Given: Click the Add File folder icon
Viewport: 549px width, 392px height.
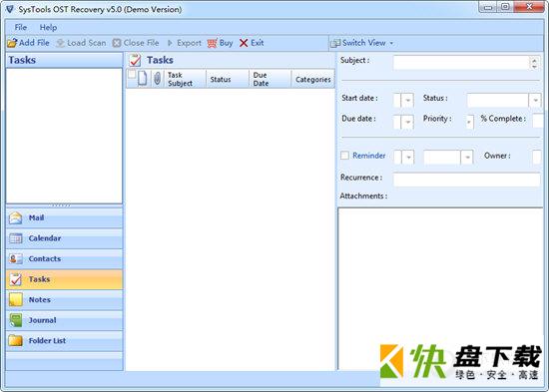Looking at the screenshot, I should 12,43.
